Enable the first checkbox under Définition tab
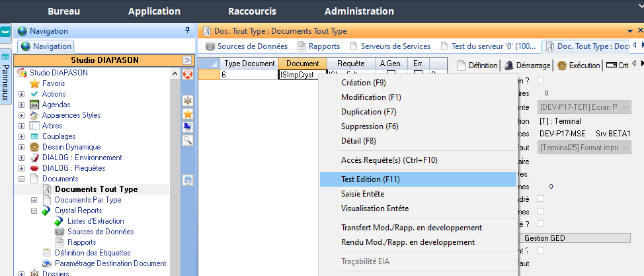644x276 pixels. coord(541,80)
